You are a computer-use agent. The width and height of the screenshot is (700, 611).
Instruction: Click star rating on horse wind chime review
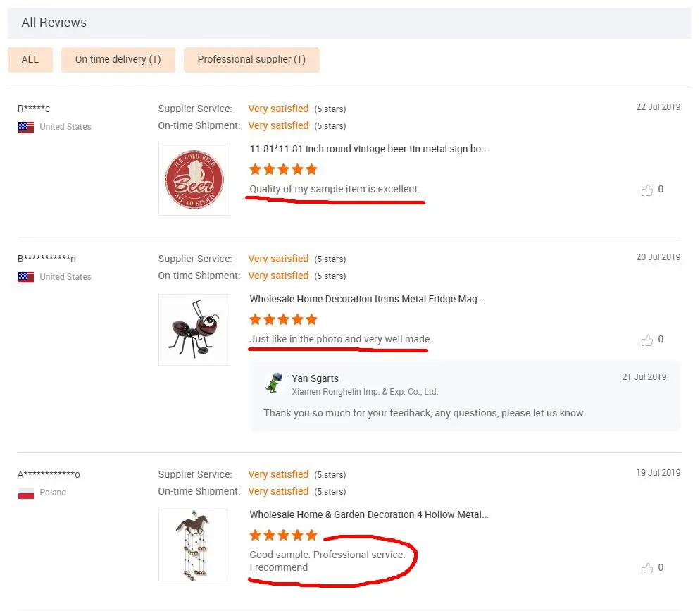tap(283, 536)
